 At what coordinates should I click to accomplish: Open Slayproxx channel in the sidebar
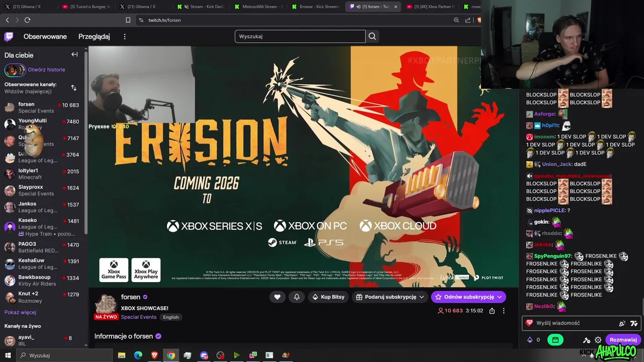[42, 191]
